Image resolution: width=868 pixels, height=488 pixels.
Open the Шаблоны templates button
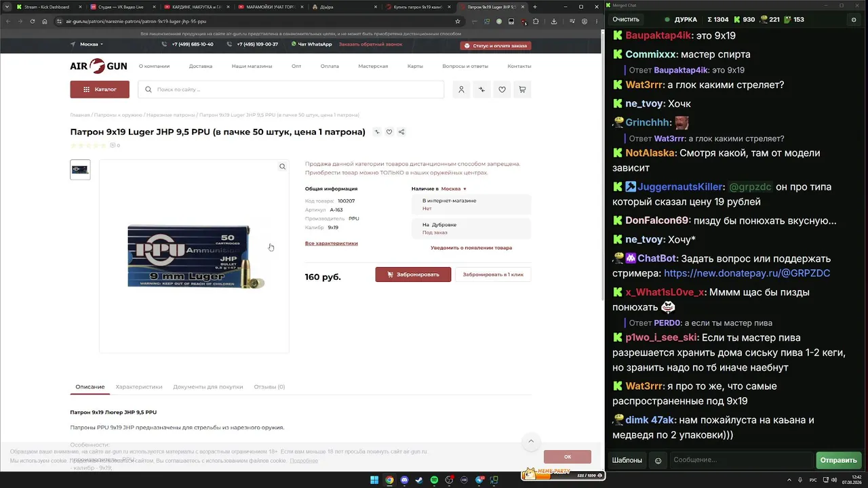627,460
